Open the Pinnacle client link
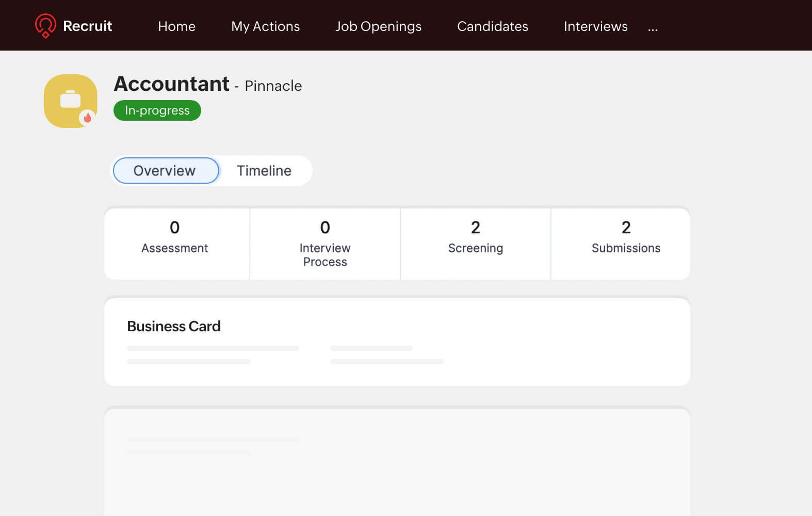Screen dimensions: 812x516 click(273, 86)
